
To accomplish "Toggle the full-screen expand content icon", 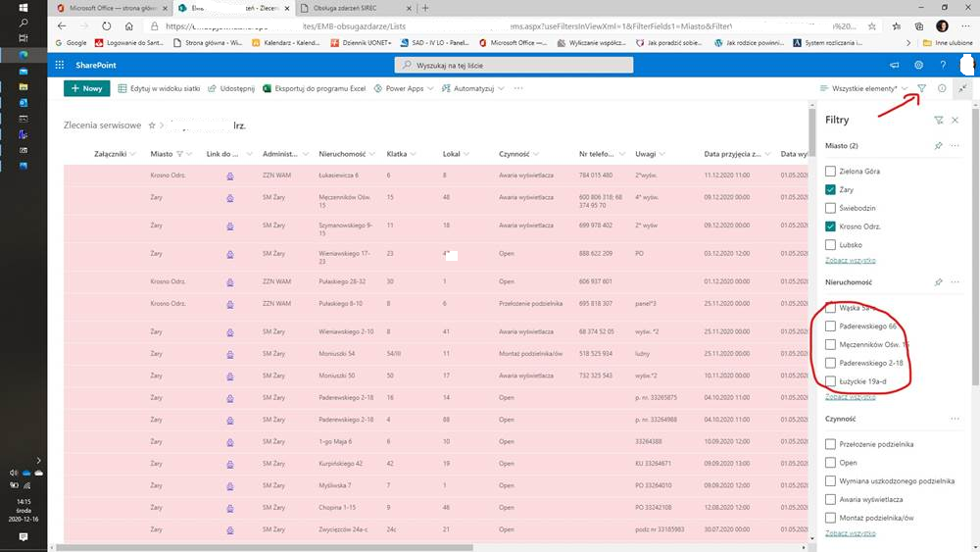I will tap(962, 88).
